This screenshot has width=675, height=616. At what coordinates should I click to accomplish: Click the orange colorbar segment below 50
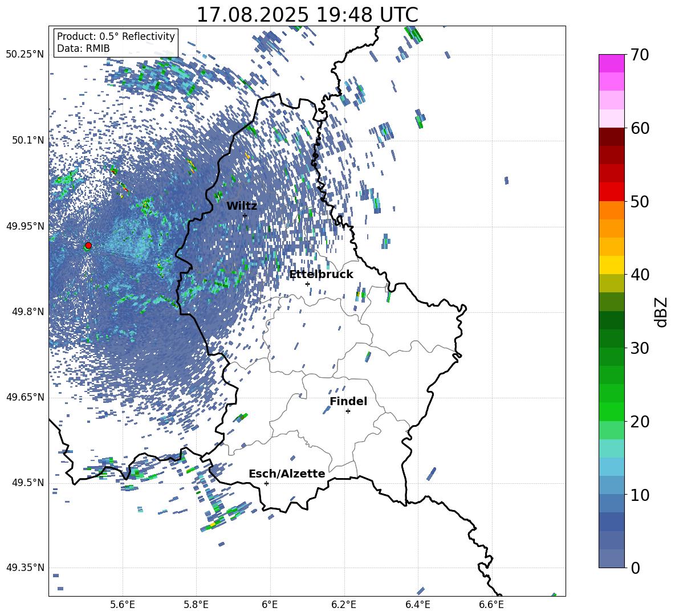pos(611,210)
